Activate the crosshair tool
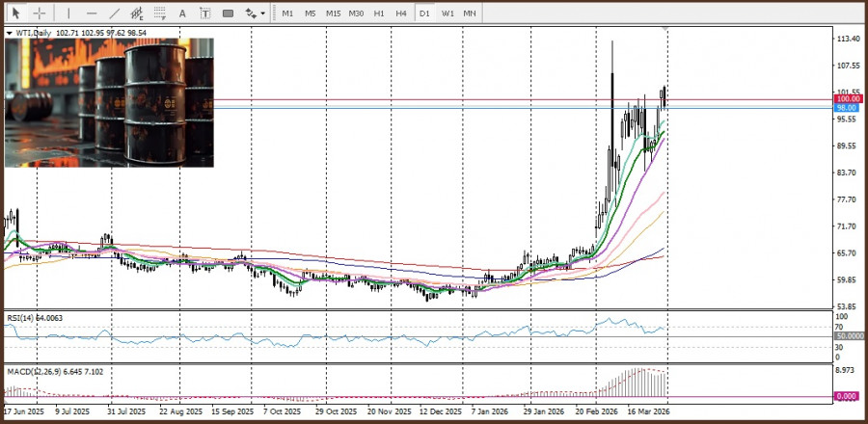 tap(40, 13)
